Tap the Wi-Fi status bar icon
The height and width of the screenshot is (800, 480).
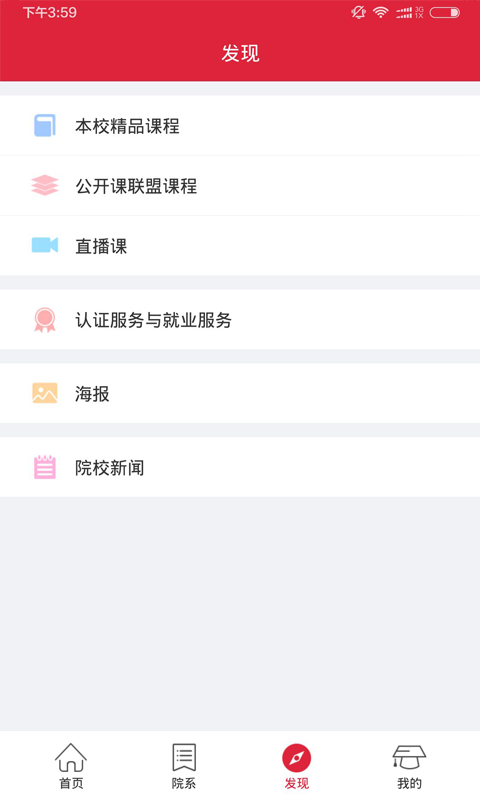(x=381, y=12)
